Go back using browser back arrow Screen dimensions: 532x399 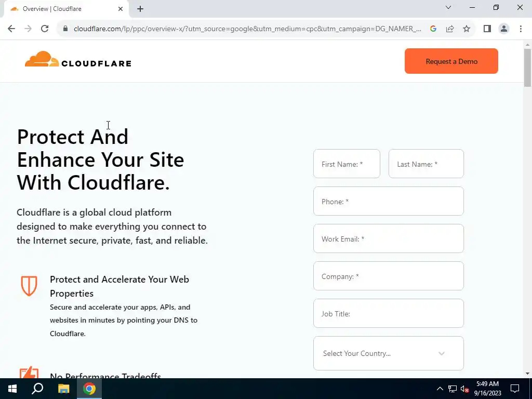coord(11,29)
